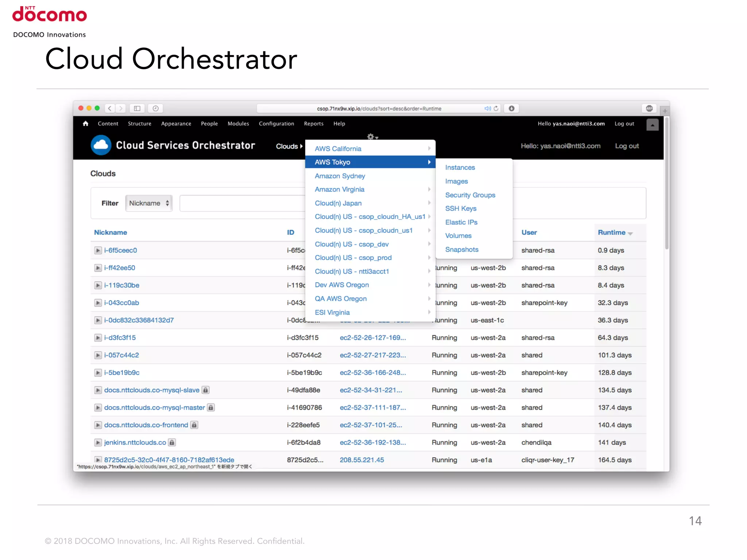Open browser history clock icon
Image resolution: width=747 pixels, height=560 pixels.
click(156, 108)
